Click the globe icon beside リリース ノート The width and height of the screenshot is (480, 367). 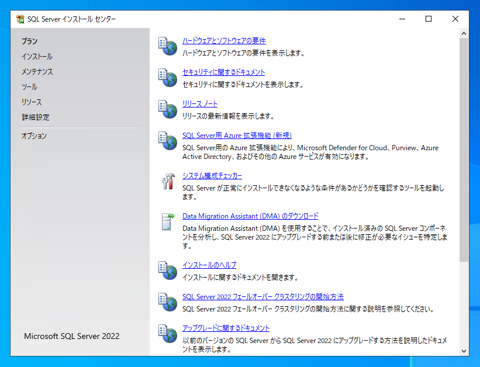167,109
